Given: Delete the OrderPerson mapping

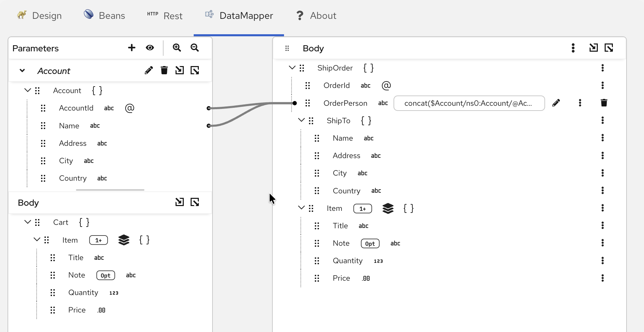Looking at the screenshot, I should (604, 102).
